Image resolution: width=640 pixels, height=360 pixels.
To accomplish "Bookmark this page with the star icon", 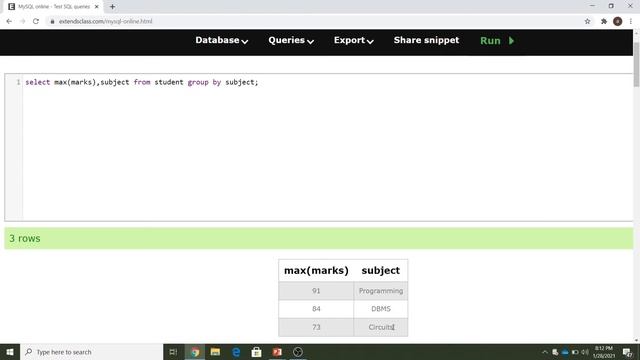I will pos(587,21).
